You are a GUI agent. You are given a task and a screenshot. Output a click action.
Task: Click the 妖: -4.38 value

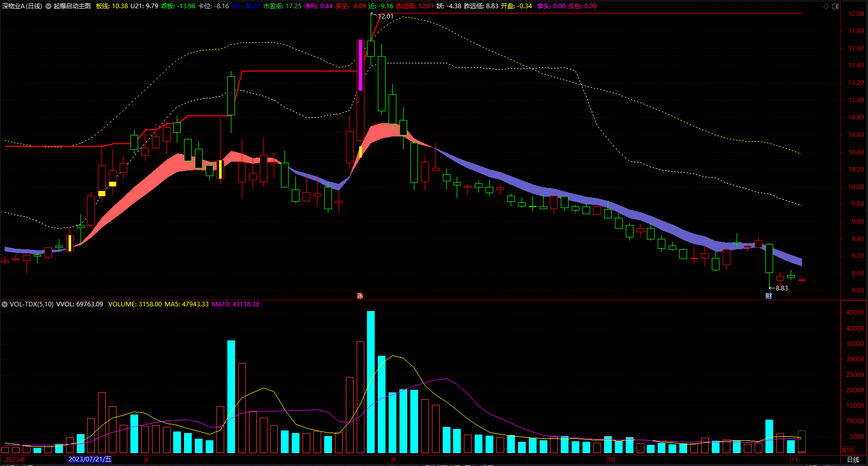click(449, 6)
